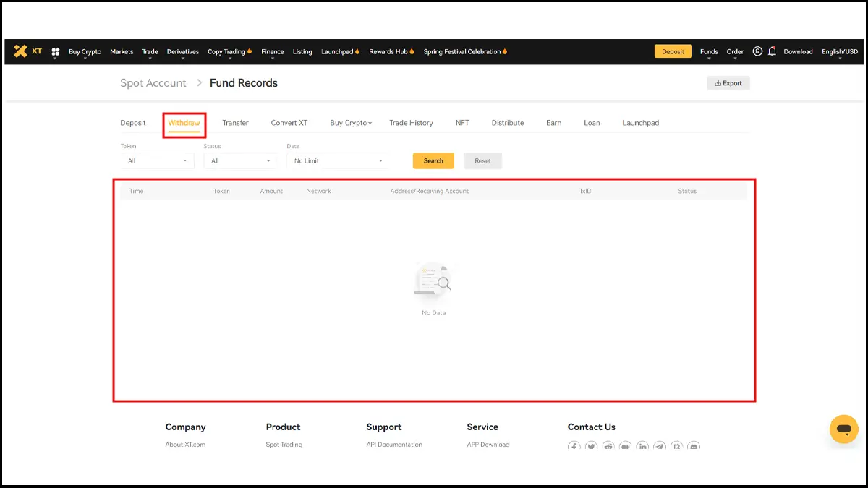Viewport: 868px width, 488px height.
Task: Open Markets in the top navigation
Action: [122, 51]
